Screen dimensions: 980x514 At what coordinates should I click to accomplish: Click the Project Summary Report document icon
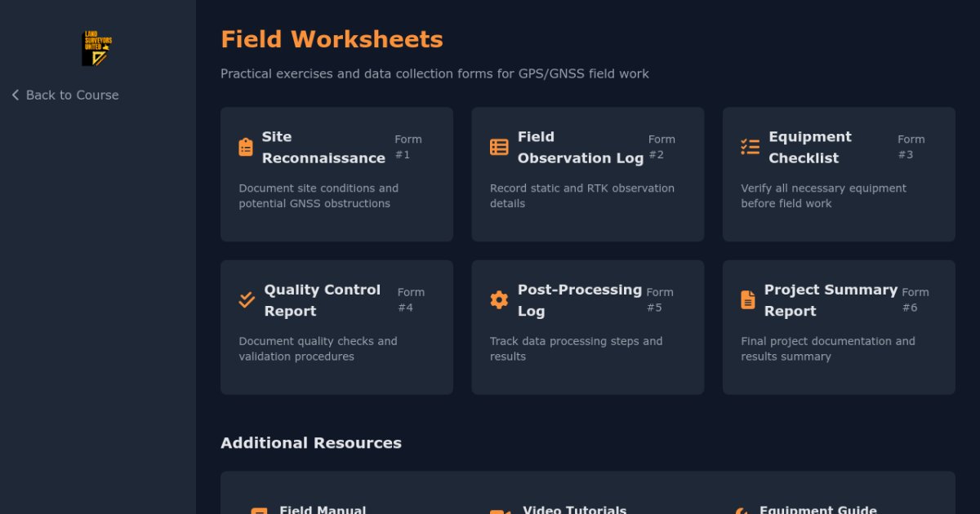[x=748, y=300]
